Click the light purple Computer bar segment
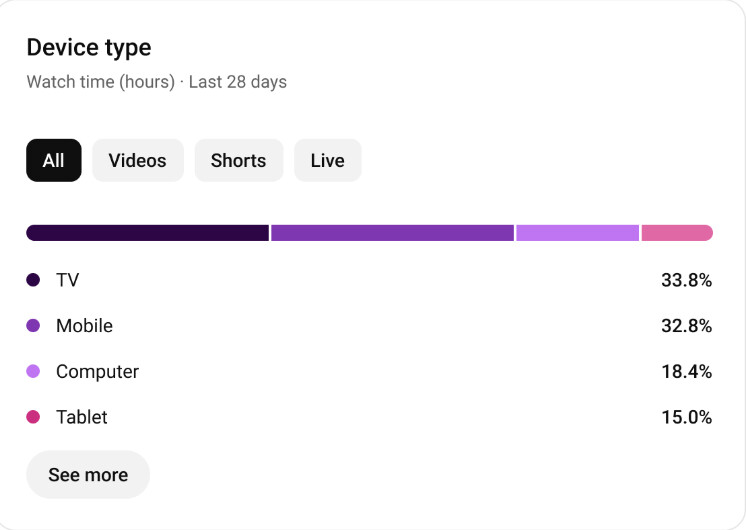746x530 pixels. click(x=577, y=233)
